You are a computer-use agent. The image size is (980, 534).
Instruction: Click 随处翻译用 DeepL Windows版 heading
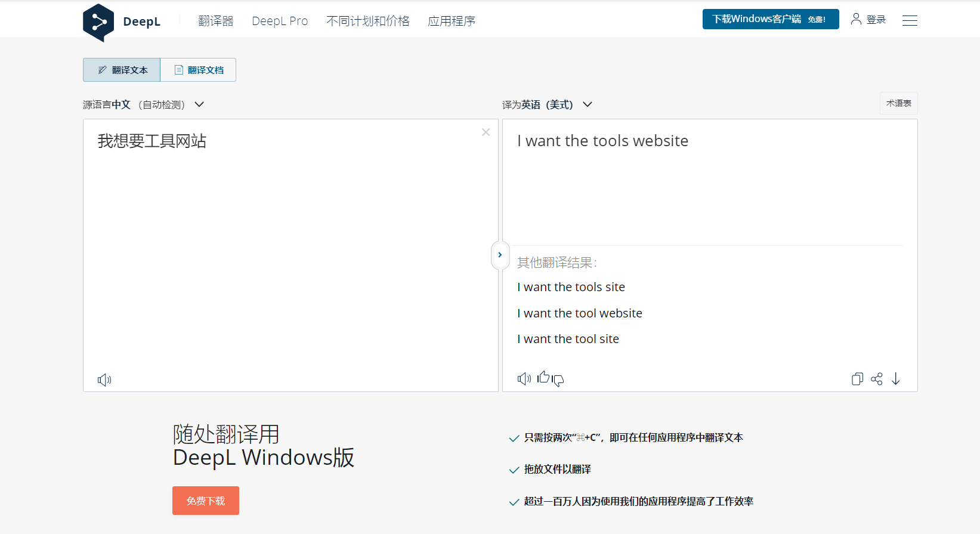pyautogui.click(x=263, y=446)
